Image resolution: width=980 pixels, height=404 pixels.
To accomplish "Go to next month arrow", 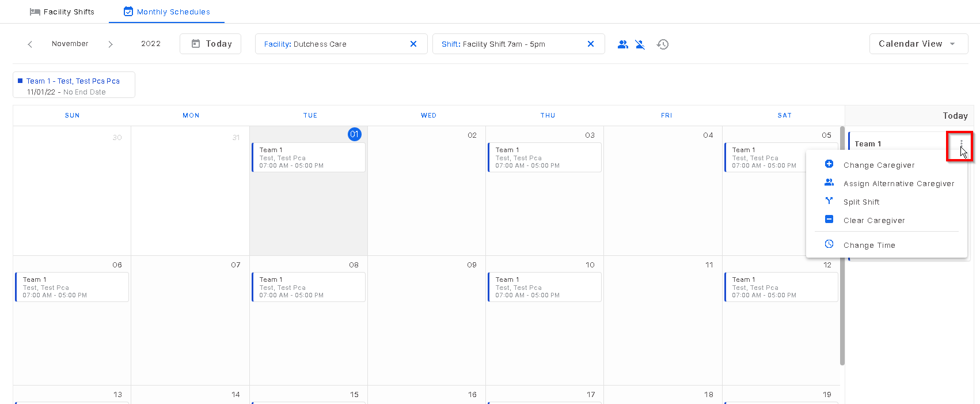I will [x=111, y=44].
